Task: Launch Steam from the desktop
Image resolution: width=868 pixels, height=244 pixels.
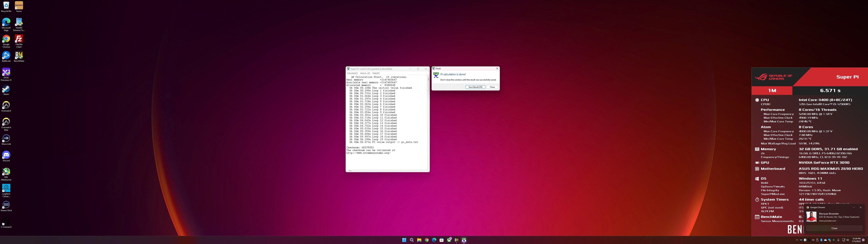Action: [6, 90]
